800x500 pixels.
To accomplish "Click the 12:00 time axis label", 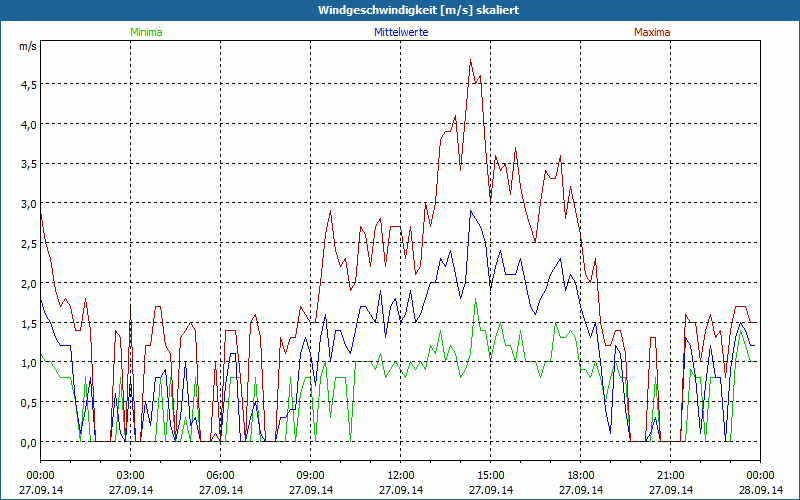I will click(401, 476).
